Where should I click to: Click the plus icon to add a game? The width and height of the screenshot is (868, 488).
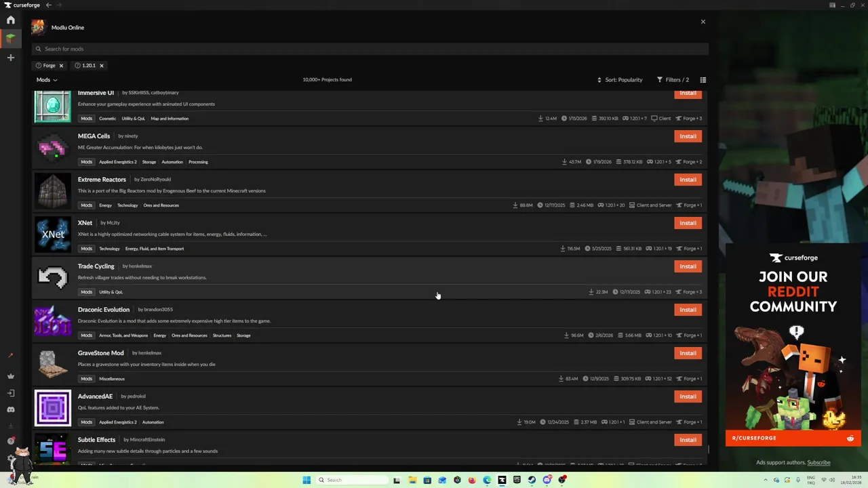click(x=10, y=58)
